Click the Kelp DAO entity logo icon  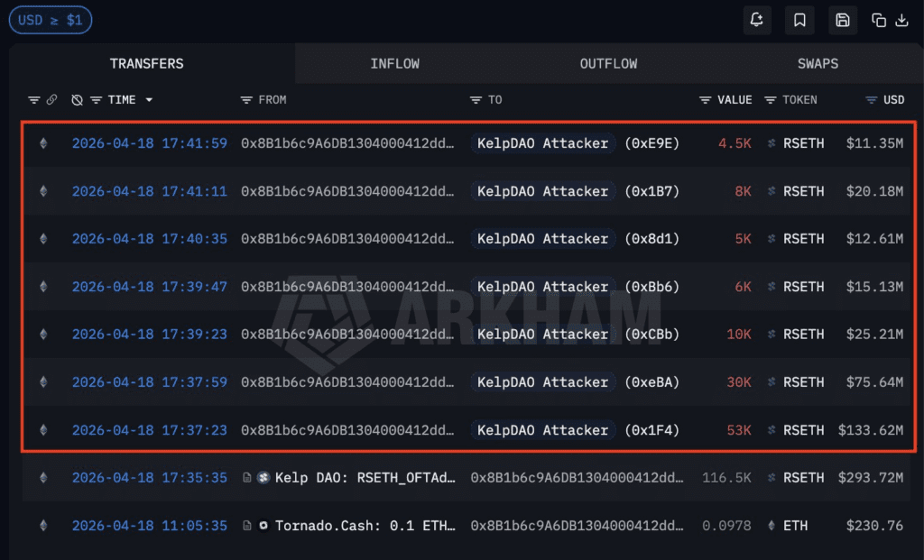(x=263, y=478)
